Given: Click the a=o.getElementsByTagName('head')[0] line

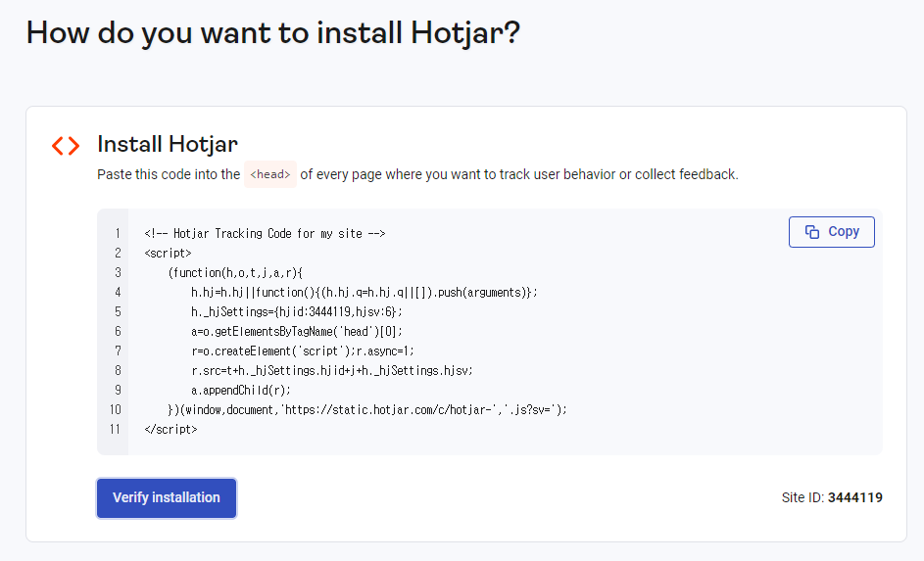Looking at the screenshot, I should (x=297, y=332).
